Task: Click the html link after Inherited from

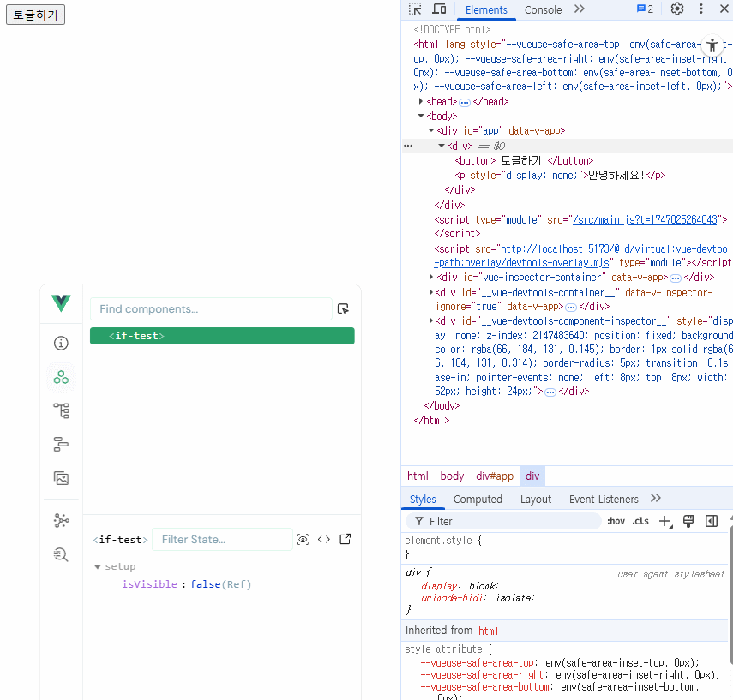Action: 488,631
